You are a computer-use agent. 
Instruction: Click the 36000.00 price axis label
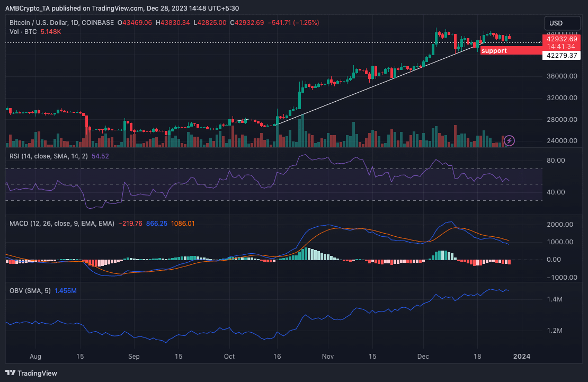(563, 76)
